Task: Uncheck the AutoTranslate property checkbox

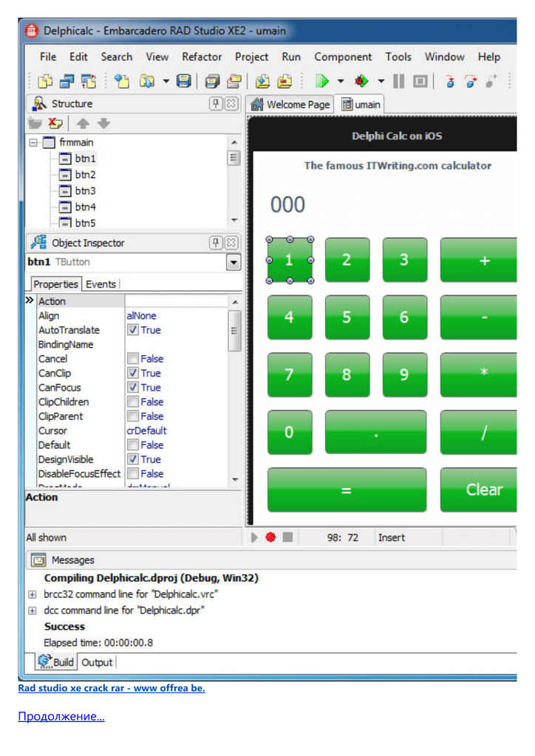Action: tap(133, 330)
